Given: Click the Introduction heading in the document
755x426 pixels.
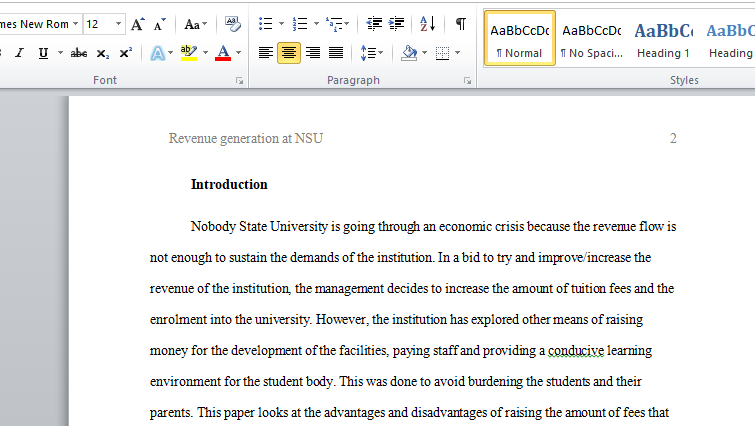Looking at the screenshot, I should coord(229,184).
